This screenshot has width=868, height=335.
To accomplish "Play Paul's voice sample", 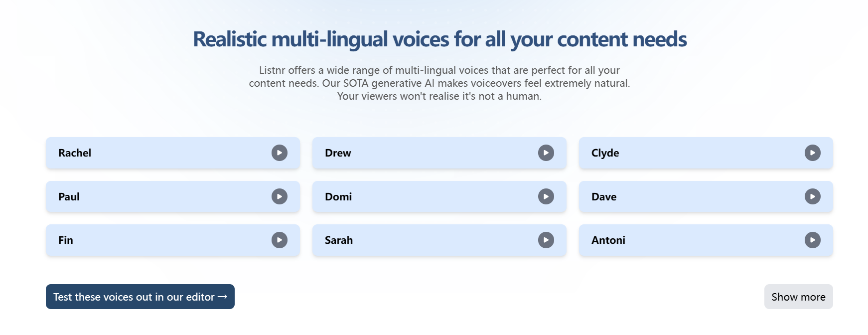I will pyautogui.click(x=279, y=197).
